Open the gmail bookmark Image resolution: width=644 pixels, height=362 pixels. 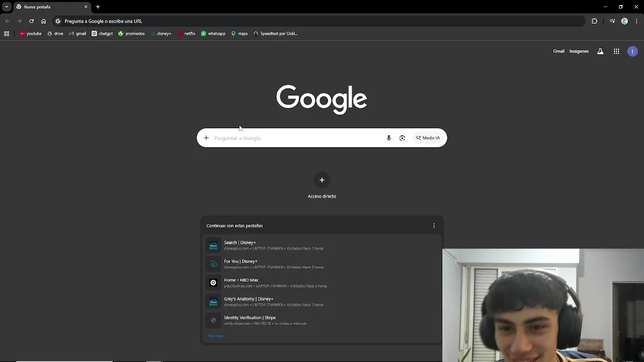77,34
